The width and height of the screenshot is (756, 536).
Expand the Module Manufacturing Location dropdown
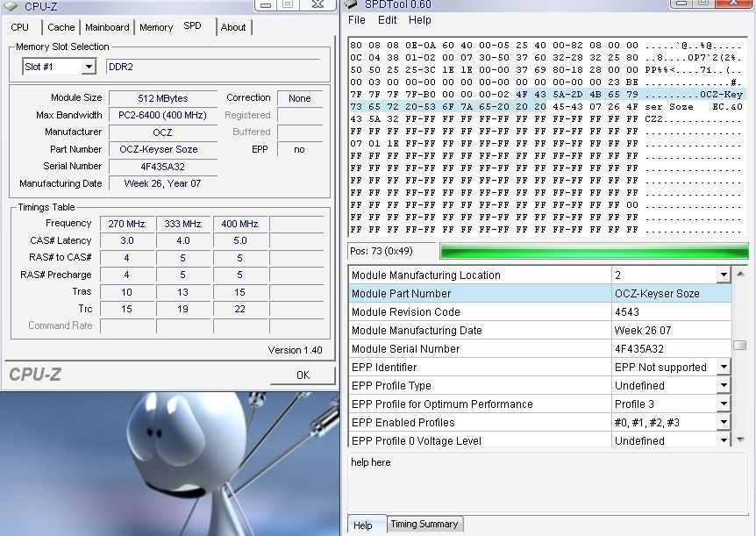coord(724,275)
